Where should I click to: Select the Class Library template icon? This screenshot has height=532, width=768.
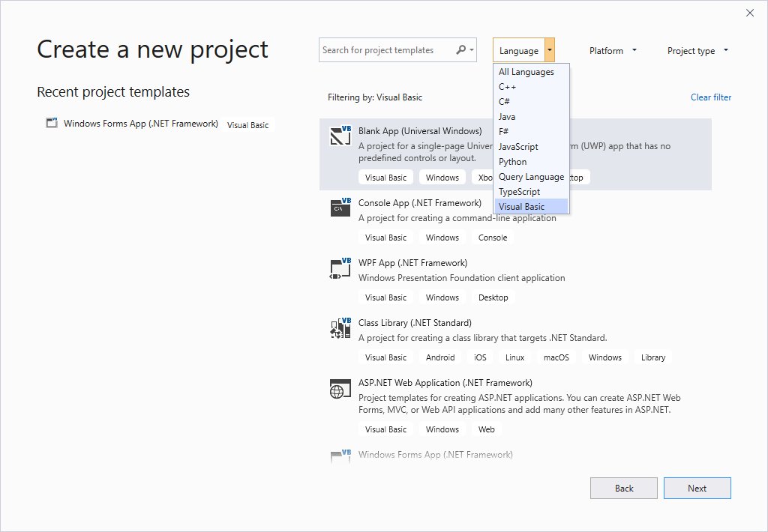[340, 328]
